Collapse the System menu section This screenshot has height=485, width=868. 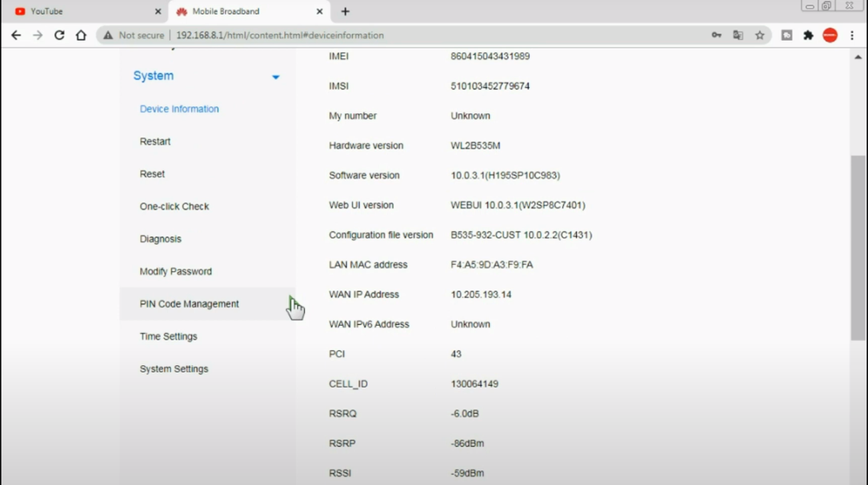pyautogui.click(x=275, y=77)
